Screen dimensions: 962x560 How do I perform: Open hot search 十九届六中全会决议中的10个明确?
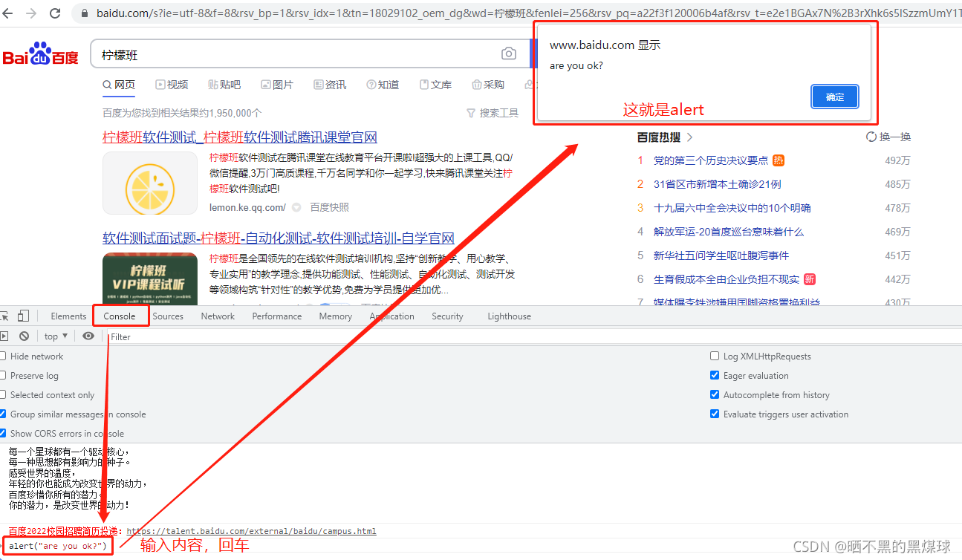click(x=732, y=208)
